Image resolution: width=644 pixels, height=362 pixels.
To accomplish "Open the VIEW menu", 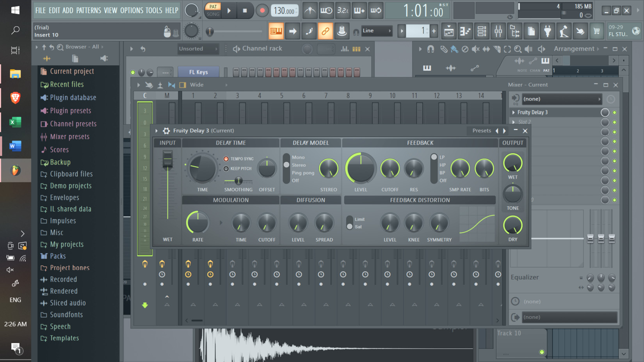I will (x=110, y=11).
